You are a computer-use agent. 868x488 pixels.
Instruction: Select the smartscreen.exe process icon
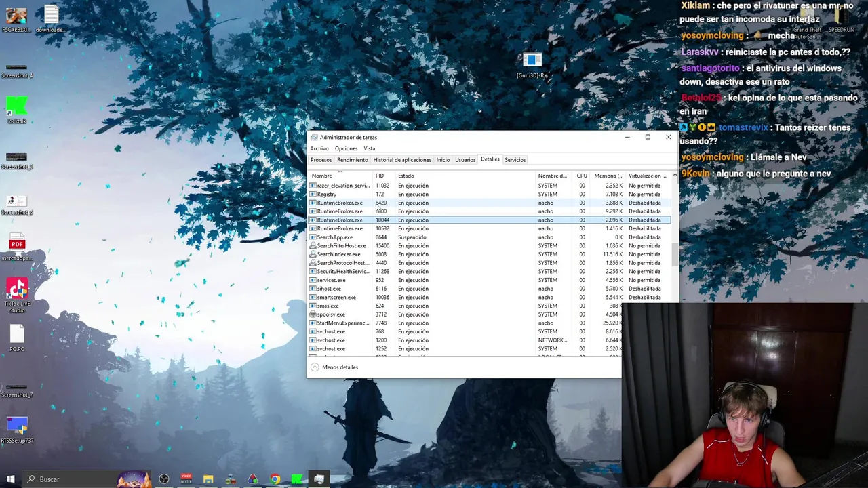(x=313, y=298)
